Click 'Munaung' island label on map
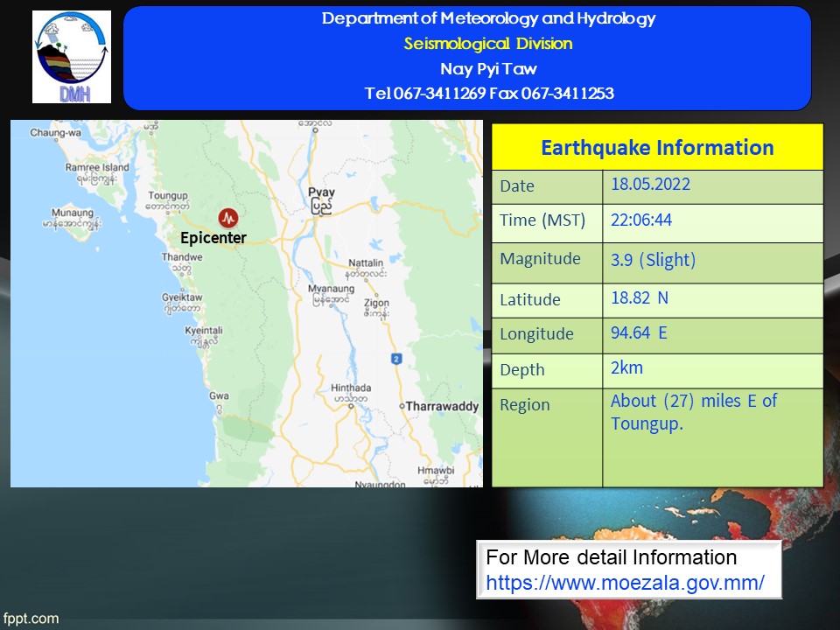The image size is (840, 630). coord(73,213)
